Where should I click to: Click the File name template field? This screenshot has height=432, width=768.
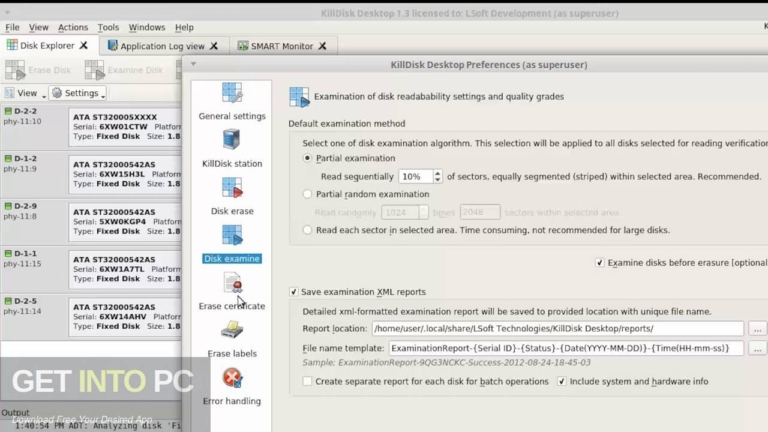click(566, 348)
